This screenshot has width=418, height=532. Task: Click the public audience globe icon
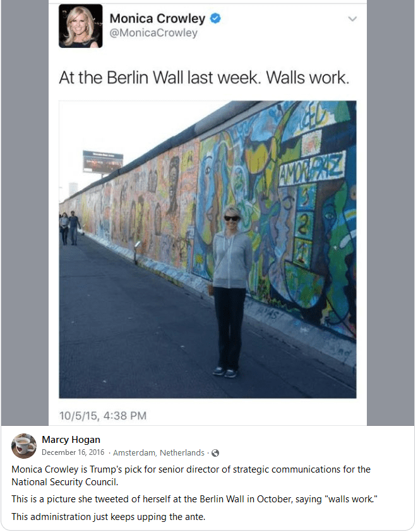click(x=215, y=453)
